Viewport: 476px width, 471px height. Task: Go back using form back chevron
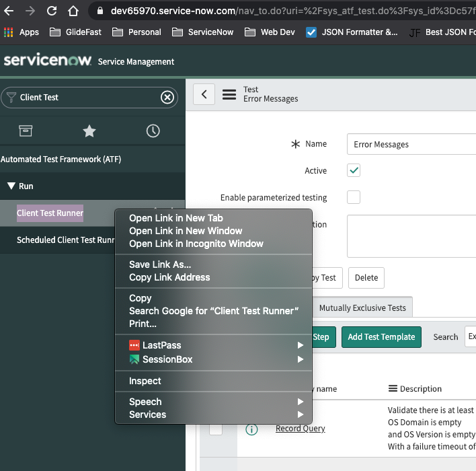(x=204, y=94)
